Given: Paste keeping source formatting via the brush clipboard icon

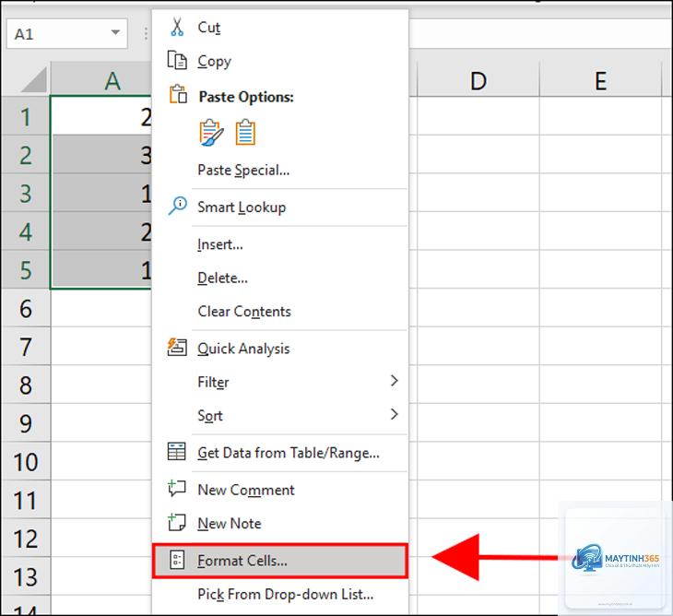Looking at the screenshot, I should click(211, 133).
